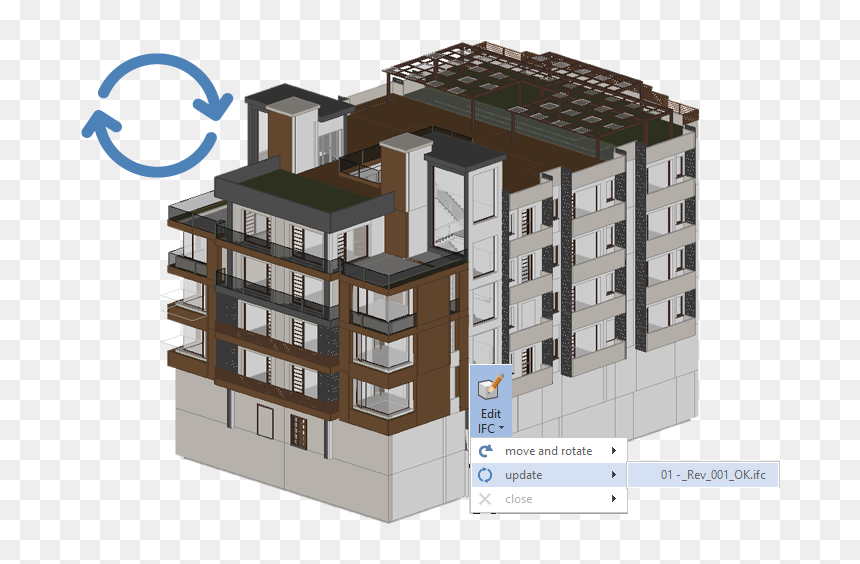
Task: Expand the update submenu arrow
Action: 614,475
